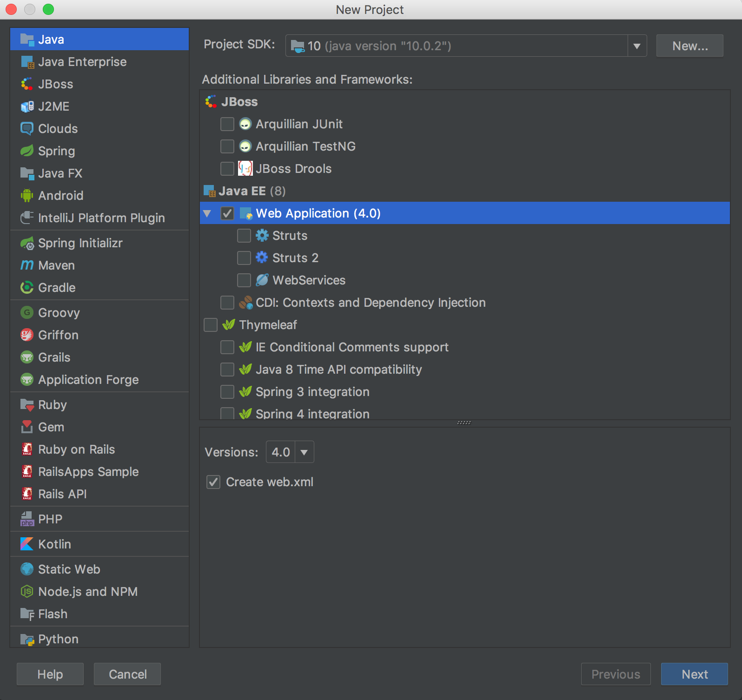Toggle the Create web.xml checkbox
Screen dimensions: 742x700
(x=213, y=482)
